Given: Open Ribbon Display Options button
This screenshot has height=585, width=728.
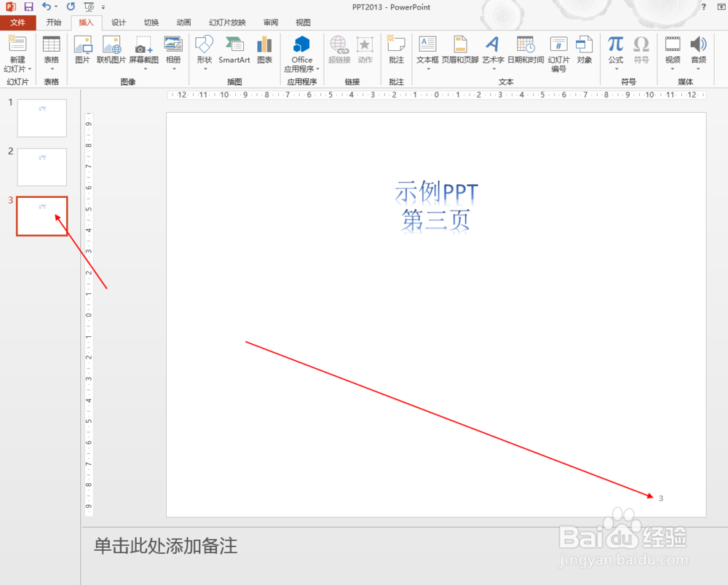Looking at the screenshot, I should point(721,7).
